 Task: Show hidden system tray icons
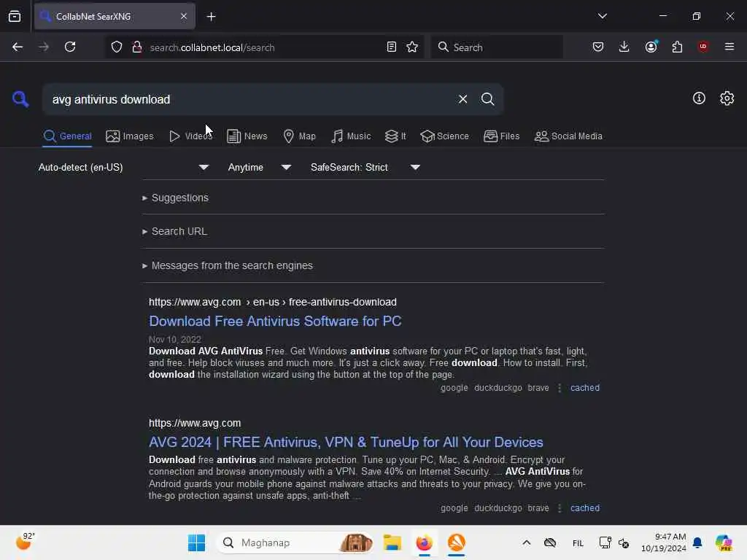(x=527, y=542)
